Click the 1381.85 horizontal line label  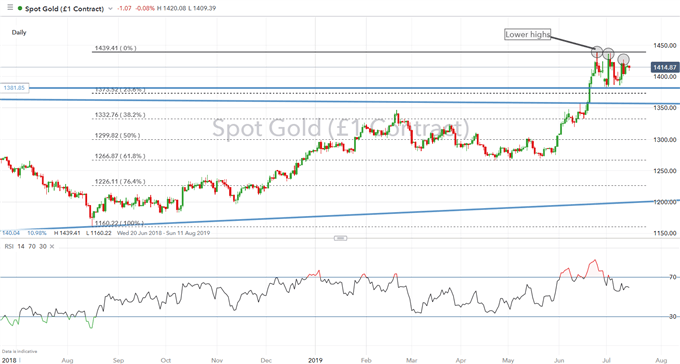14,88
